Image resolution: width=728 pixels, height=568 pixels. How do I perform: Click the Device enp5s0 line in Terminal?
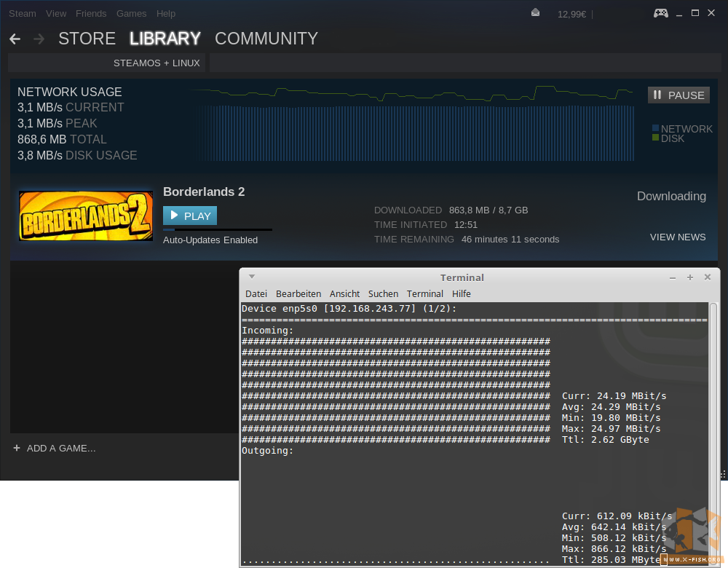349,309
